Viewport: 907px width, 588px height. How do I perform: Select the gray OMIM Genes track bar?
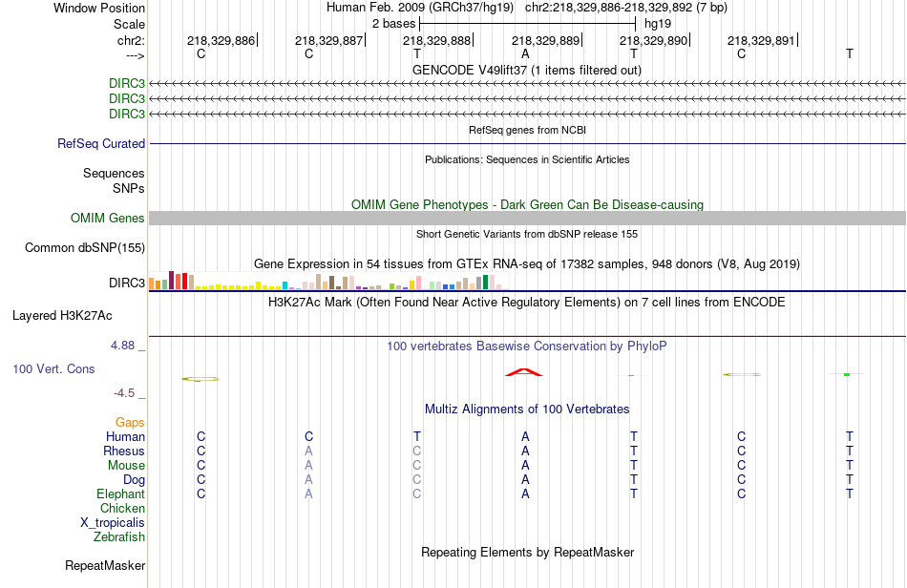click(x=527, y=218)
